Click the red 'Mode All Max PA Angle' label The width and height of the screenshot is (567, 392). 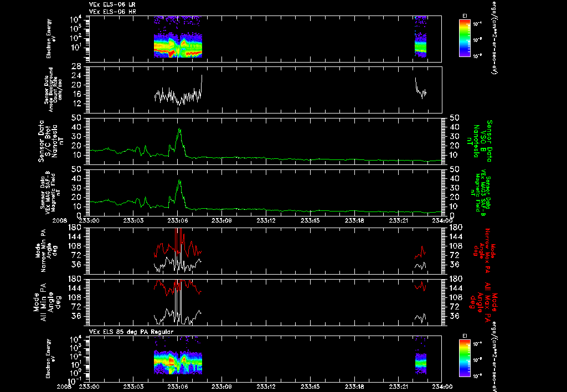click(x=483, y=302)
